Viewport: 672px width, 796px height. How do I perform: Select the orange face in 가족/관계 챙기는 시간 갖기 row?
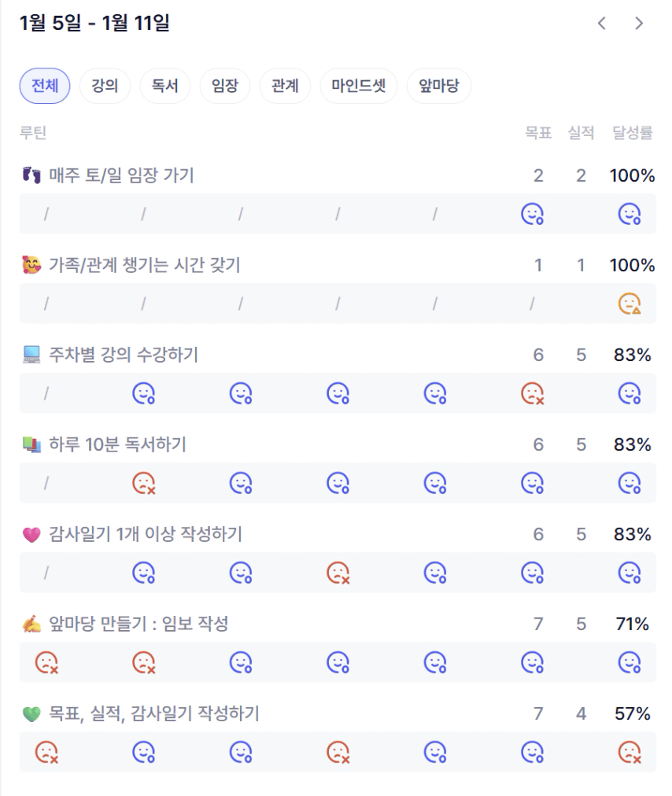(x=630, y=304)
